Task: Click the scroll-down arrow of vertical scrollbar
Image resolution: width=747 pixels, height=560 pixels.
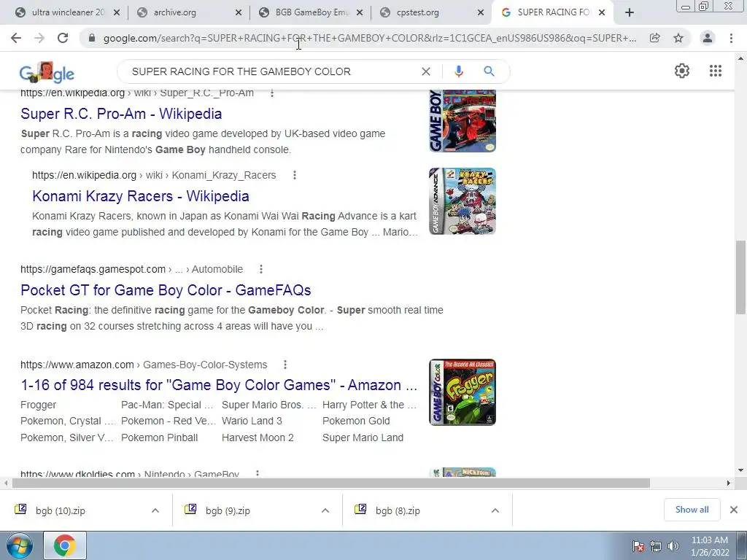Action: tap(740, 470)
